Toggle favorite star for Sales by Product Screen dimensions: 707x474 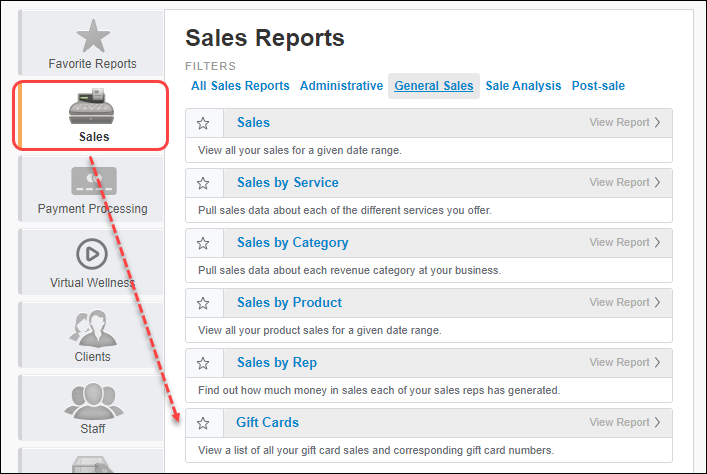[x=203, y=303]
